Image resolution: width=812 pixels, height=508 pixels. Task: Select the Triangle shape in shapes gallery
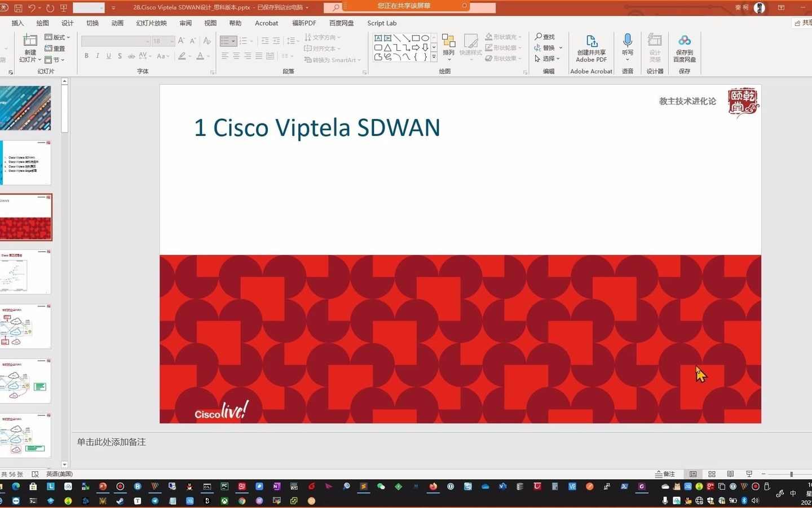click(388, 47)
